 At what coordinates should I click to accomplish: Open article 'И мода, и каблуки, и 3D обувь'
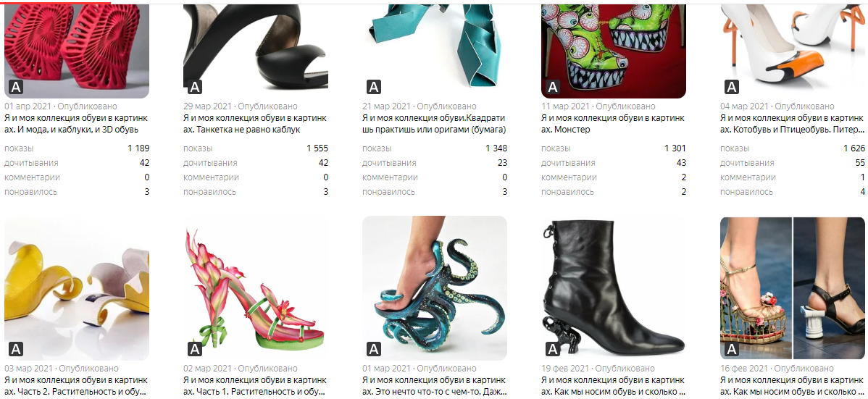point(76,123)
